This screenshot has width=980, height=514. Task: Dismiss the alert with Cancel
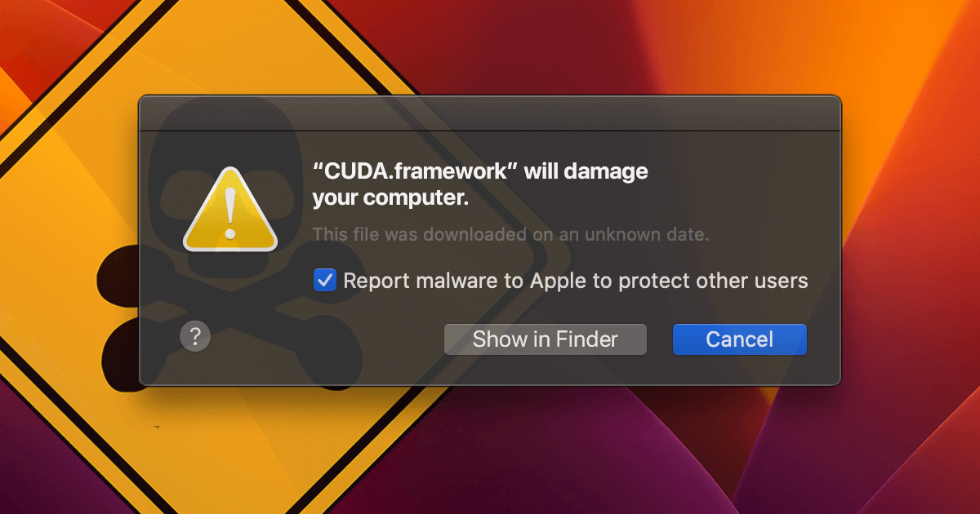pyautogui.click(x=740, y=339)
